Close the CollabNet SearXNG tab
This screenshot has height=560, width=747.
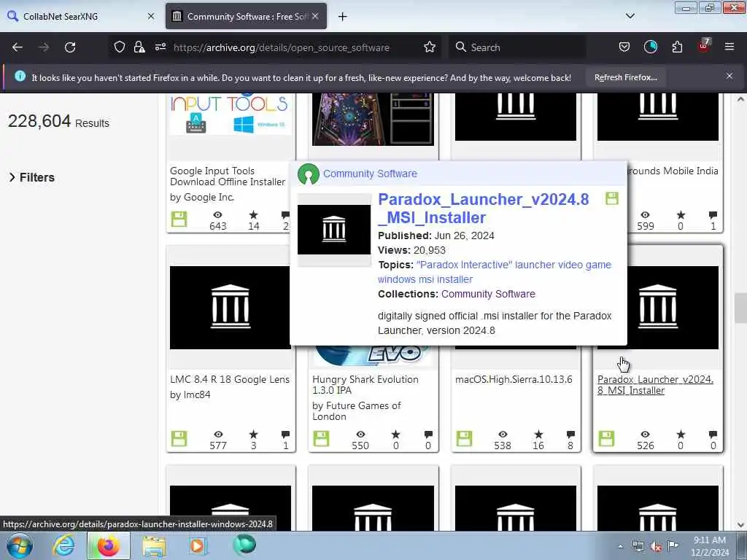(x=150, y=16)
